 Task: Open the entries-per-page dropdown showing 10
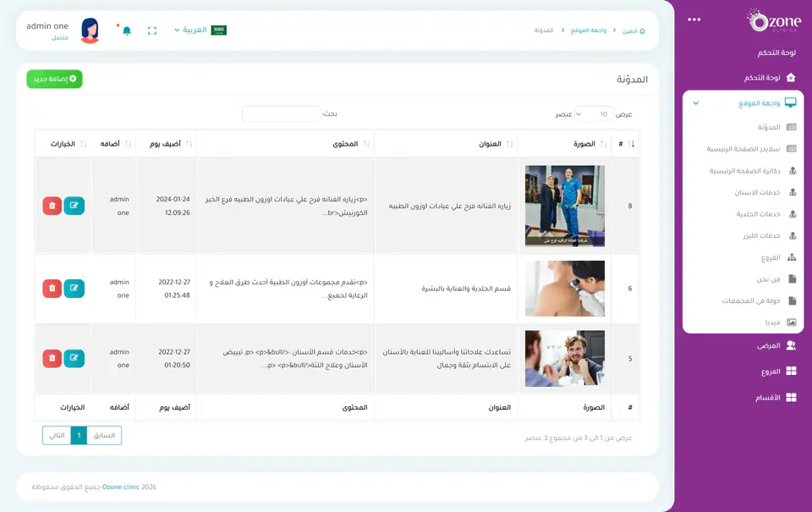click(594, 114)
